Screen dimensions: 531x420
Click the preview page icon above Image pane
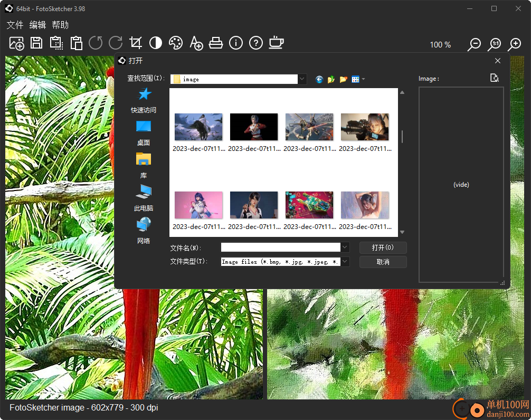pyautogui.click(x=495, y=78)
